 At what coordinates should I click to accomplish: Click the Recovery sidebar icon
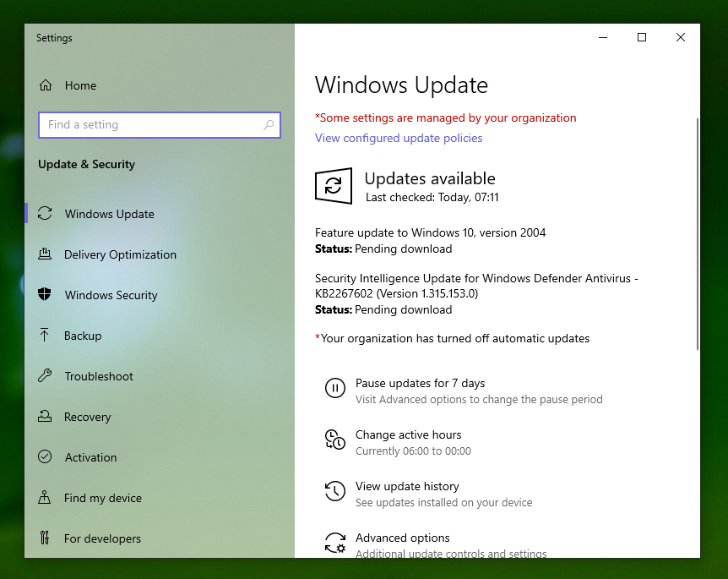45,417
